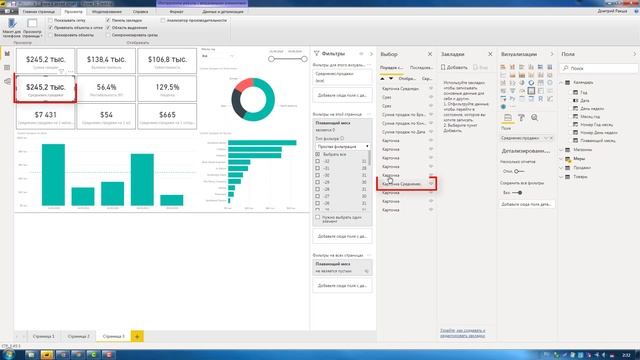
Task: Expand the Measures table in Fields
Action: [562, 159]
